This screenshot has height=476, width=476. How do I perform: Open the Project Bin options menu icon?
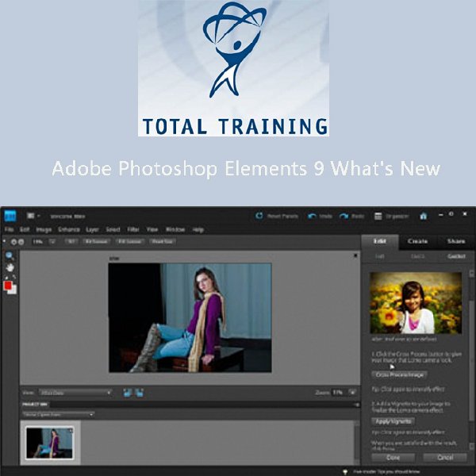[356, 405]
